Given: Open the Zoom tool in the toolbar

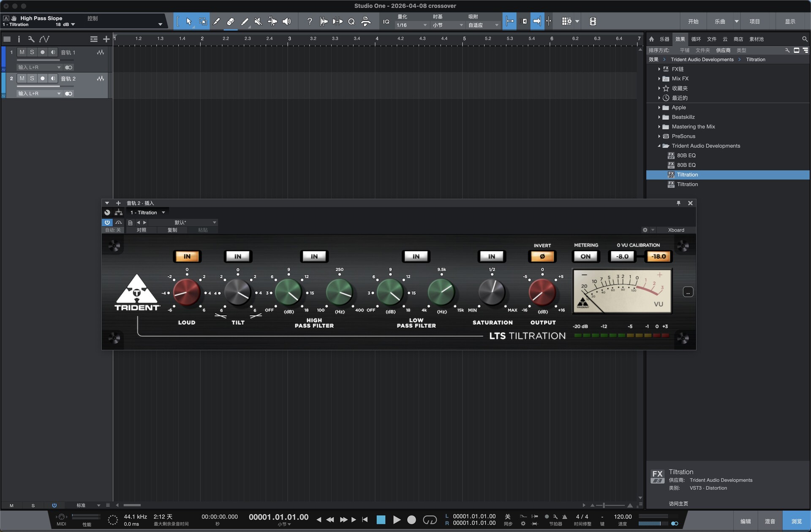Looking at the screenshot, I should tap(351, 21).
